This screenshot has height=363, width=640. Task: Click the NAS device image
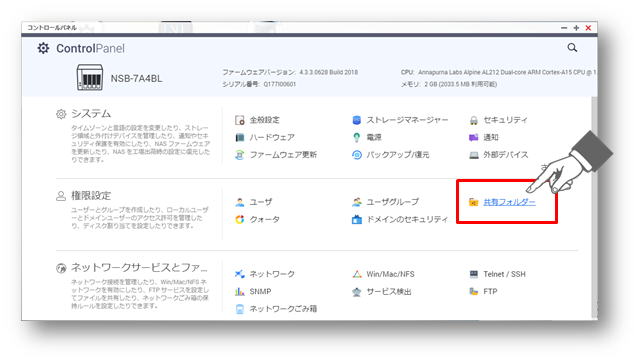(90, 77)
